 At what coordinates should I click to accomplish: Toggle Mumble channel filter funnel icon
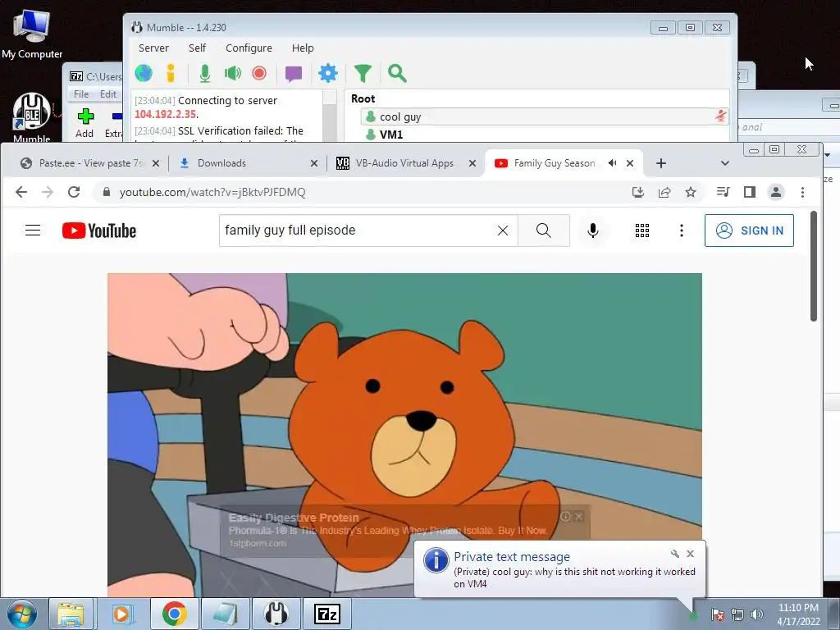[363, 73]
